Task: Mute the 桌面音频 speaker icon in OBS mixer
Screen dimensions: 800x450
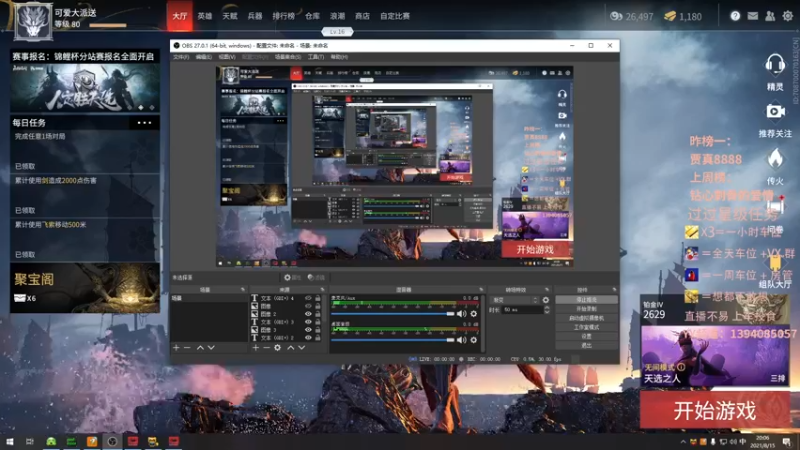Action: (461, 340)
